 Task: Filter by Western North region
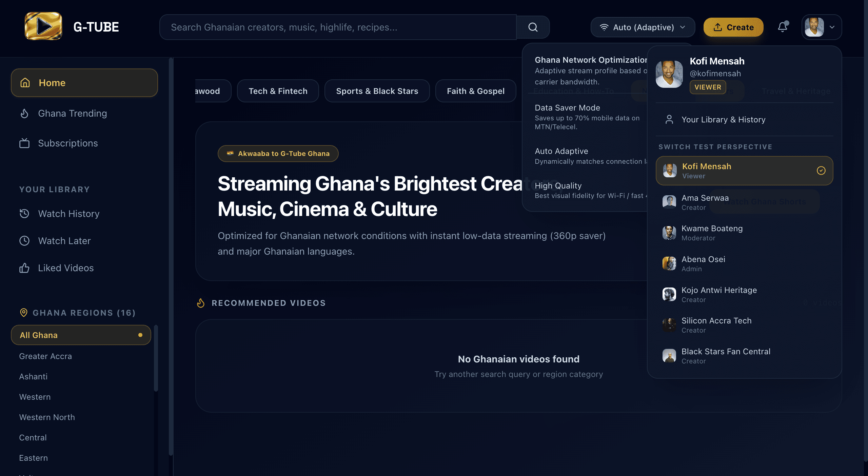[x=81, y=417]
